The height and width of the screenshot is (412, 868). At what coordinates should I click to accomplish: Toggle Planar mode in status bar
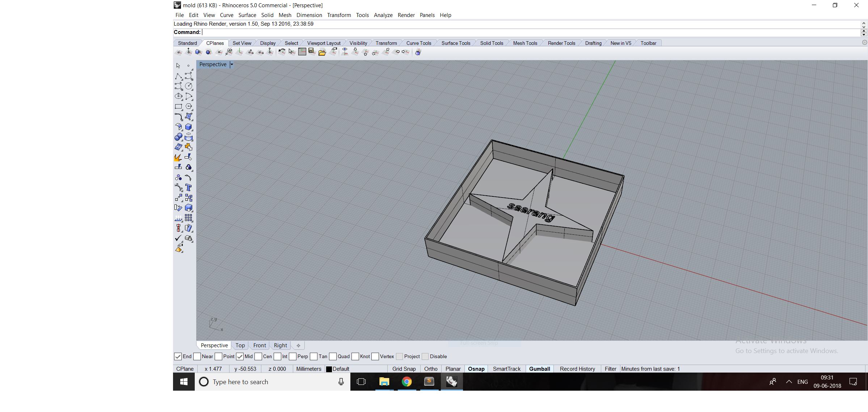[453, 369]
